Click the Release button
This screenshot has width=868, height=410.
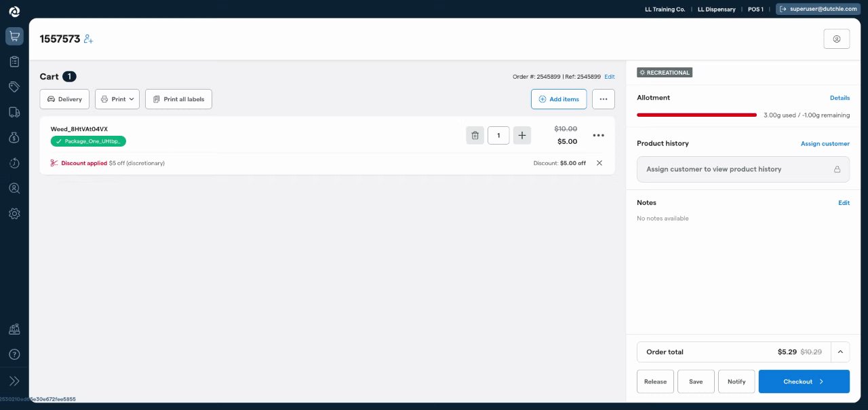coord(655,381)
